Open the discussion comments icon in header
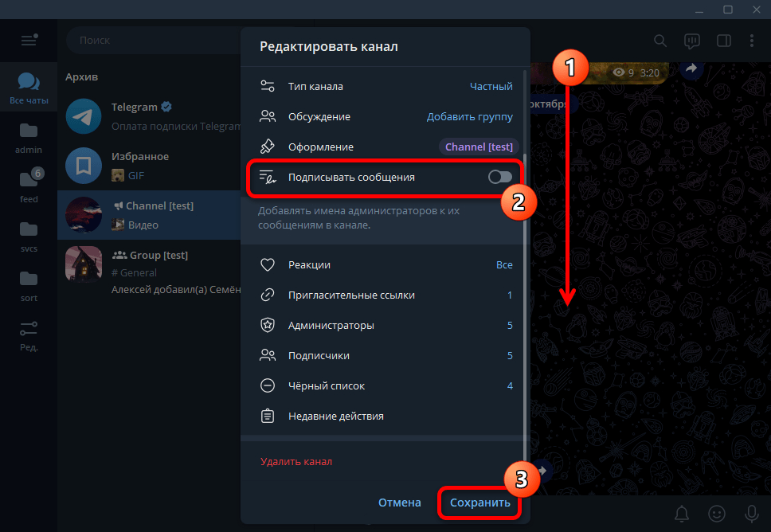The height and width of the screenshot is (532, 771). coord(692,41)
